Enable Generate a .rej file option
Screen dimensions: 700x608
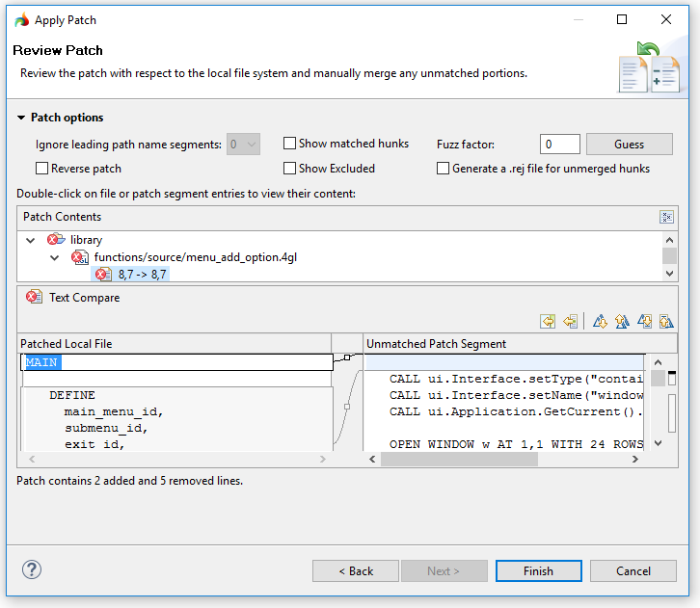[444, 169]
